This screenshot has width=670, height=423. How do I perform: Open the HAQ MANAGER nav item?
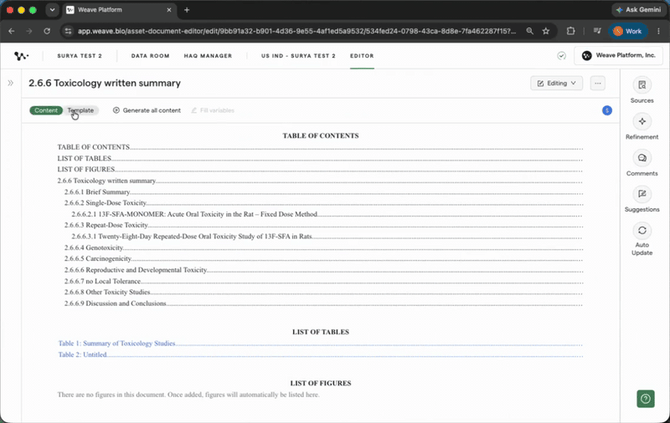(x=208, y=56)
